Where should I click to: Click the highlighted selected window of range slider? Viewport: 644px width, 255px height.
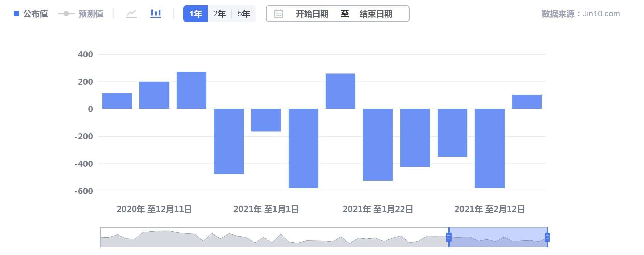pyautogui.click(x=498, y=237)
